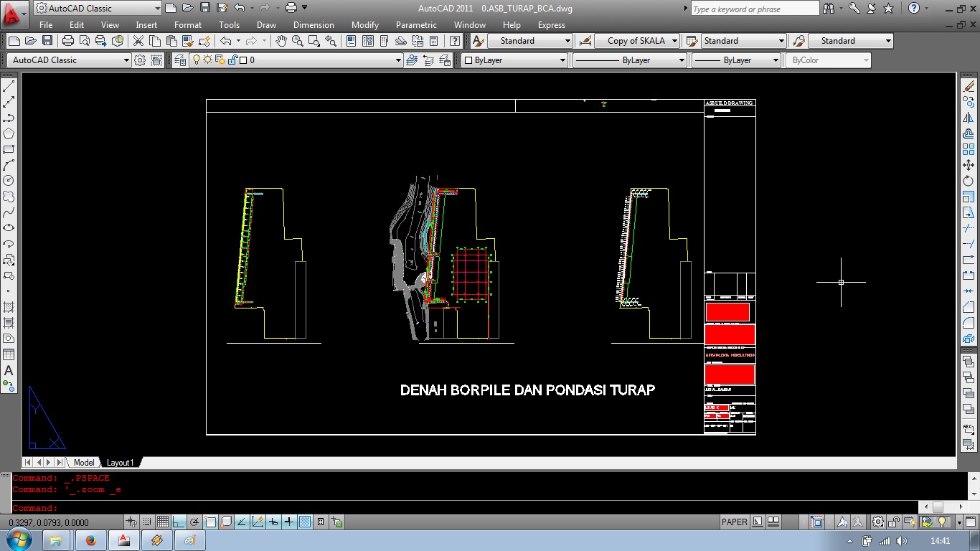
Task: Toggle Object Snap in the status bar
Action: [209, 522]
